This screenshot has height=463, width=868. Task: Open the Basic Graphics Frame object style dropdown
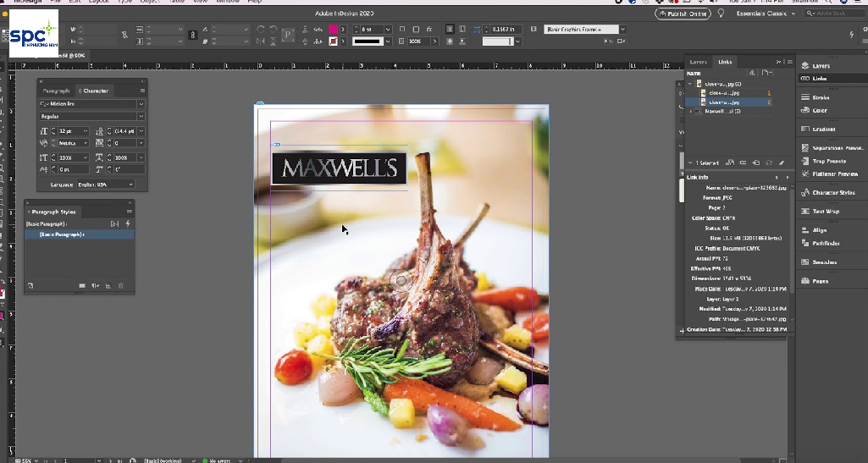[622, 30]
